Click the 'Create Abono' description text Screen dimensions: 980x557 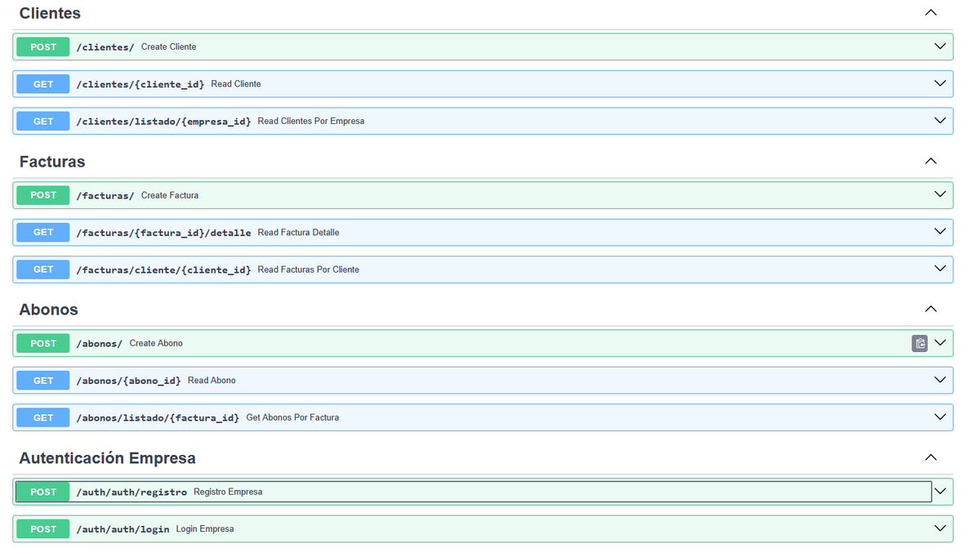(156, 344)
